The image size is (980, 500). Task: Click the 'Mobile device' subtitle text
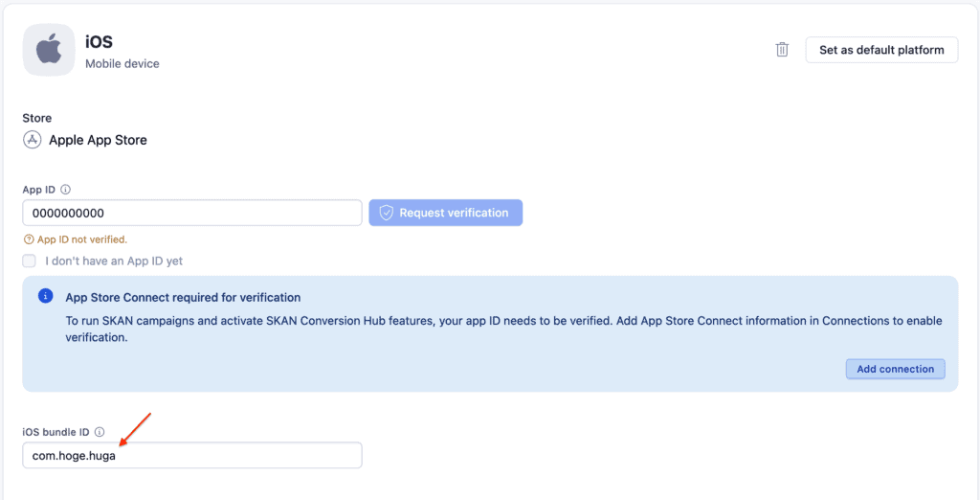click(122, 64)
